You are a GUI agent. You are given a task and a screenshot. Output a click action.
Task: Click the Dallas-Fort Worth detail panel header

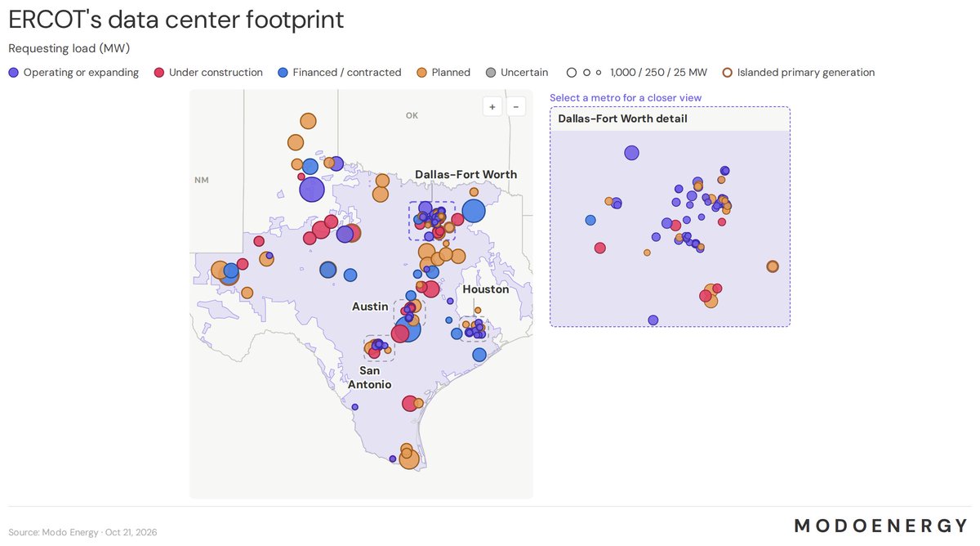click(670, 119)
